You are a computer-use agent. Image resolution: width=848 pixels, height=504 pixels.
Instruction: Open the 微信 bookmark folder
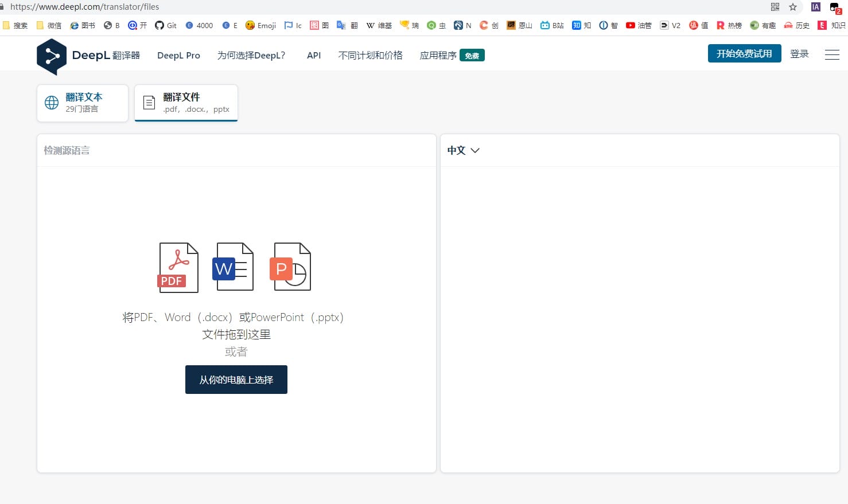pos(49,25)
